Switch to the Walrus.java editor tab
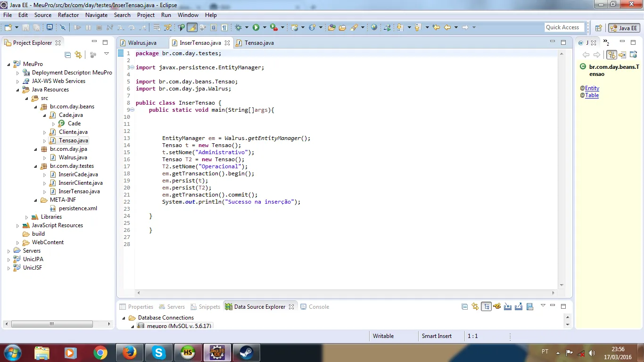644x362 pixels. 142,43
